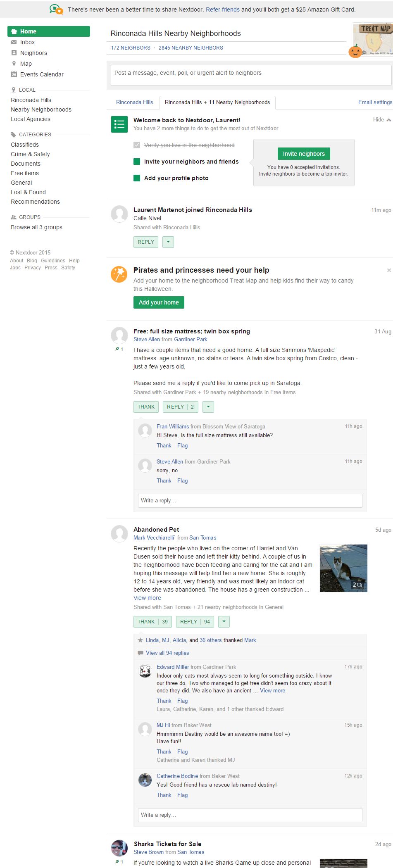Open the abandoned cat photo thumbnail
The width and height of the screenshot is (393, 868).
(x=343, y=568)
